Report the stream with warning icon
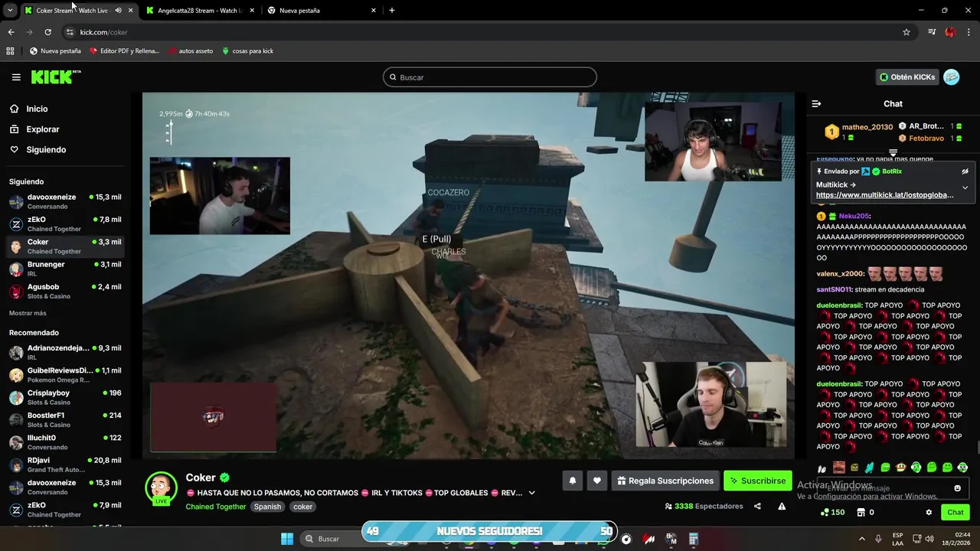 click(x=782, y=506)
